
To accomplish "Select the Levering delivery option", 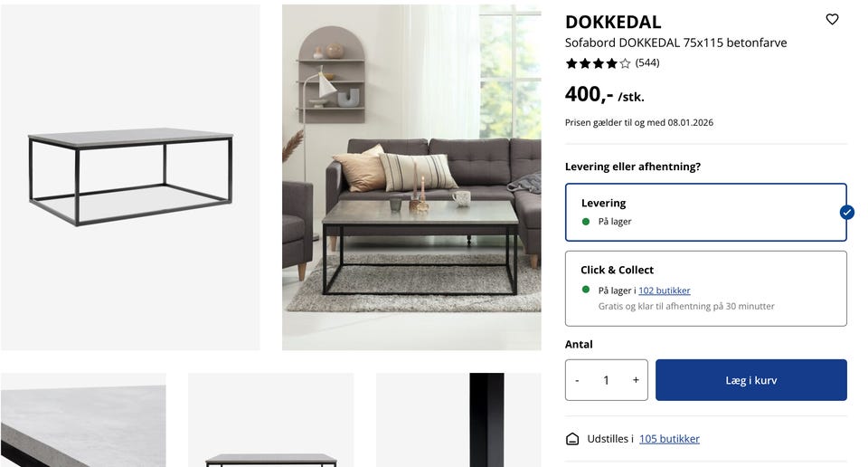I will point(706,212).
